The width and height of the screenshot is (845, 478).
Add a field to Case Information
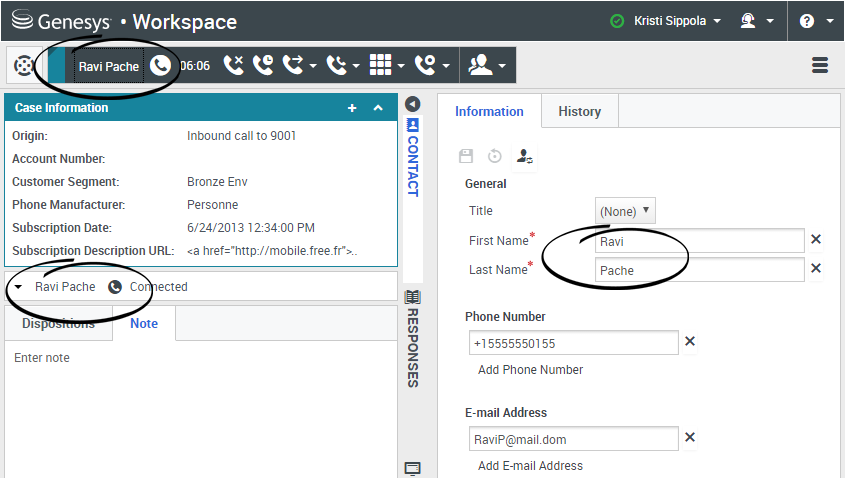(x=352, y=108)
